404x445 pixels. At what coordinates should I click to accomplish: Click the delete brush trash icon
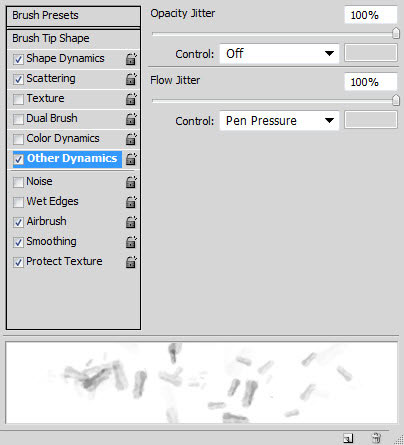(377, 438)
